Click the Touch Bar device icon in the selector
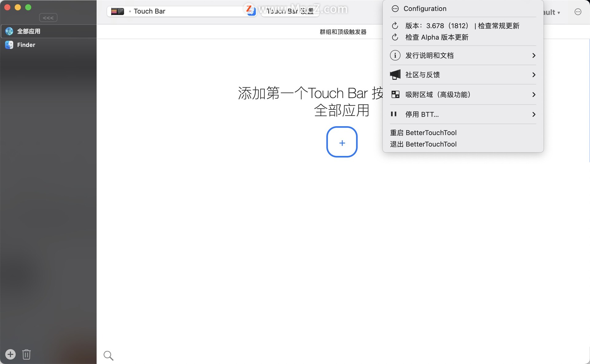 tap(117, 11)
